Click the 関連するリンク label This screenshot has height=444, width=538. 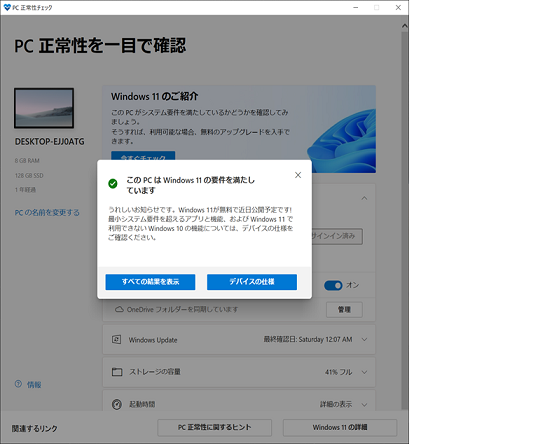point(35,428)
